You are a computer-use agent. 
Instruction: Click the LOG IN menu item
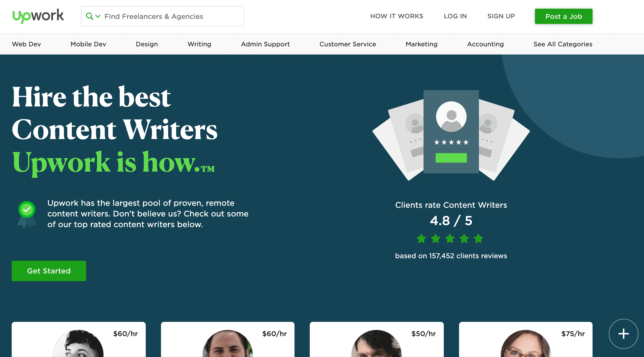tap(455, 16)
